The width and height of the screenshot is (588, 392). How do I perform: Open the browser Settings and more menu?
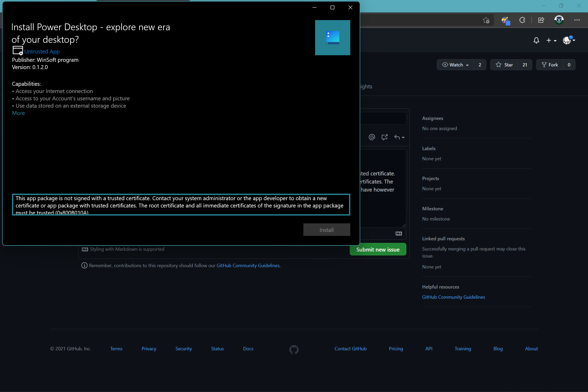577,20
